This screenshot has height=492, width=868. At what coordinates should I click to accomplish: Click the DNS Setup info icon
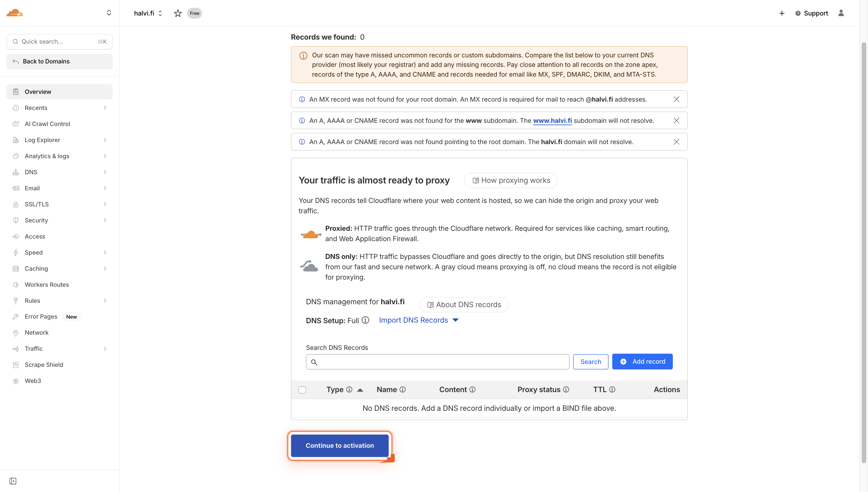(365, 320)
